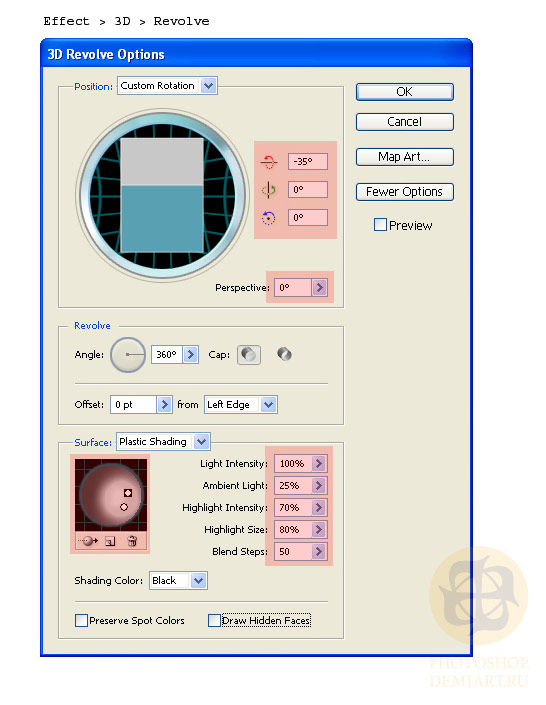Click the Cancel button
546x705 pixels.
point(405,122)
